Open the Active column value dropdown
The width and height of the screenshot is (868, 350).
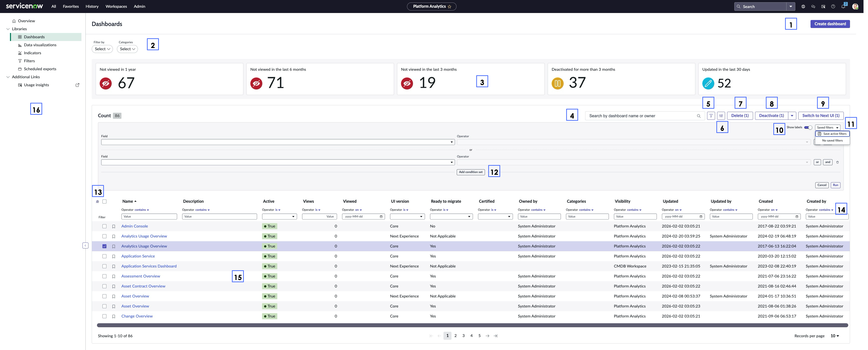(x=279, y=217)
